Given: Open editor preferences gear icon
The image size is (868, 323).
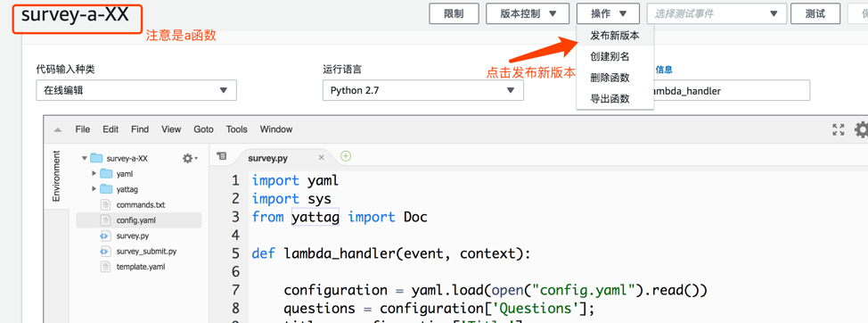Looking at the screenshot, I should tap(862, 129).
